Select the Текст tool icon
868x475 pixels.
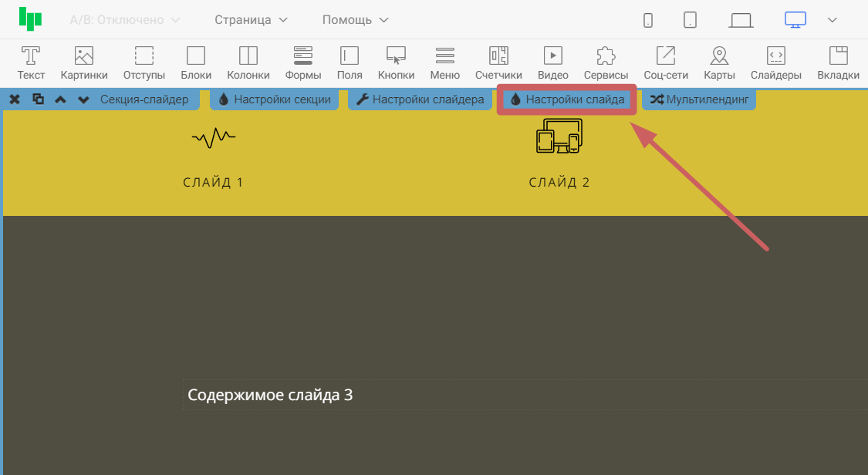(x=31, y=62)
